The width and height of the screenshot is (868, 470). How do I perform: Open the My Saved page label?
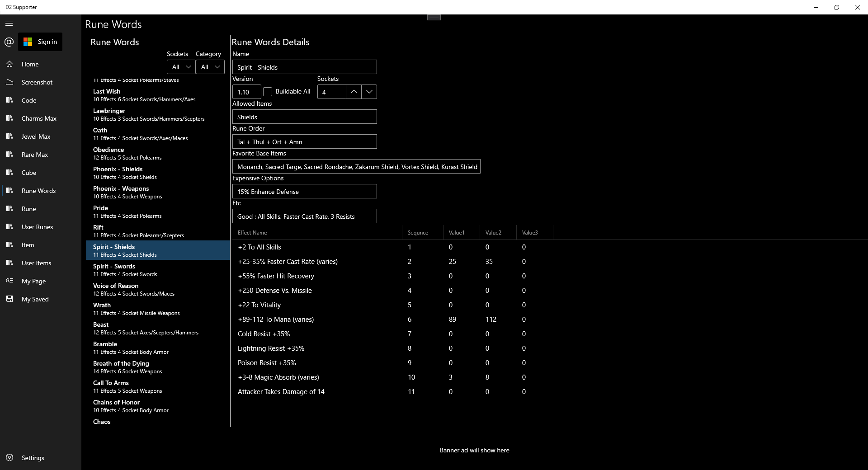(x=35, y=299)
